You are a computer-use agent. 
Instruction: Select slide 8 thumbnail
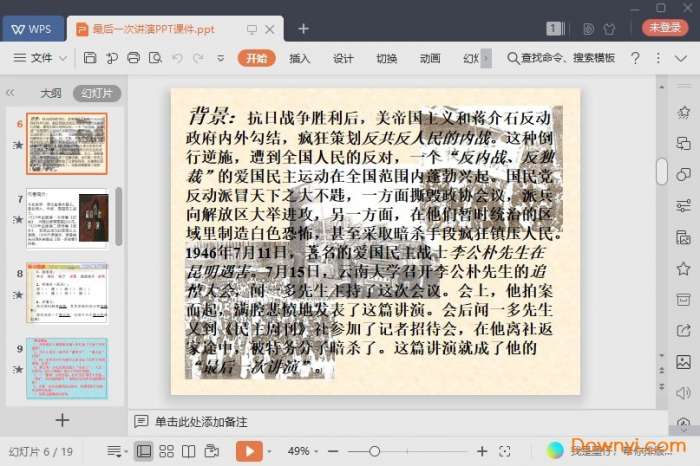[x=67, y=293]
